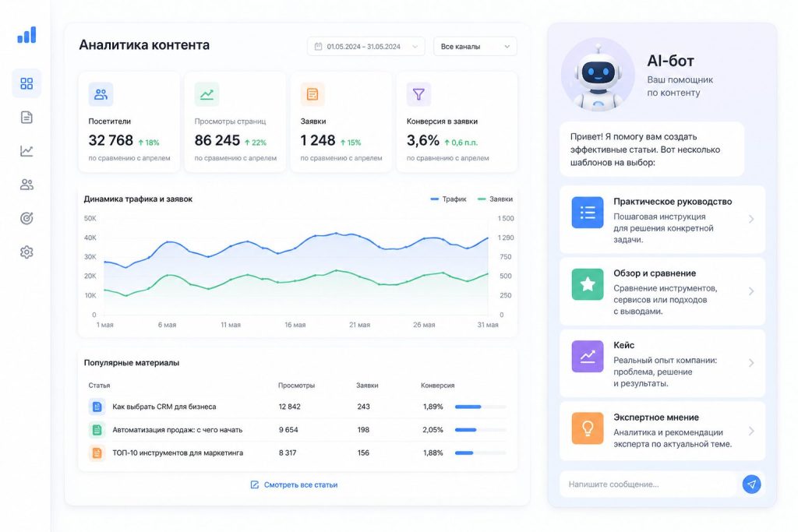Click the Просмотры страниц trend icon
The width and height of the screenshot is (798, 532).
207,94
